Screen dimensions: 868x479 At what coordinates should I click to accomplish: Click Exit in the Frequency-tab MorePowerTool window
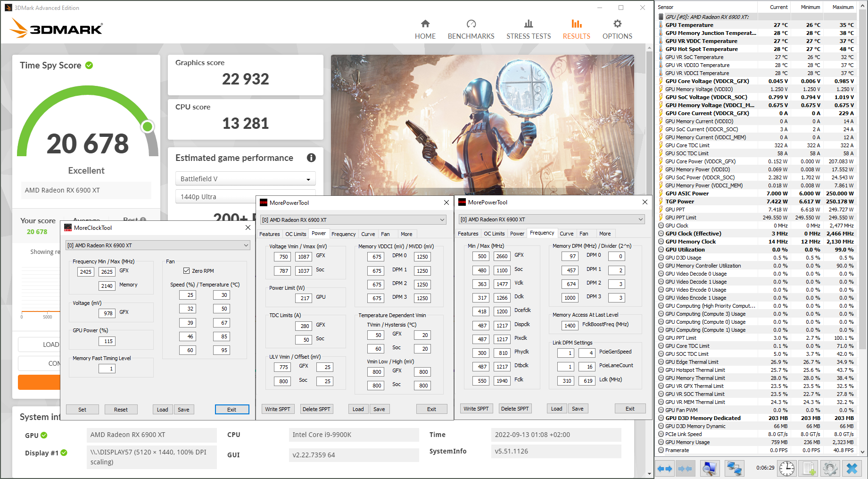tap(630, 409)
